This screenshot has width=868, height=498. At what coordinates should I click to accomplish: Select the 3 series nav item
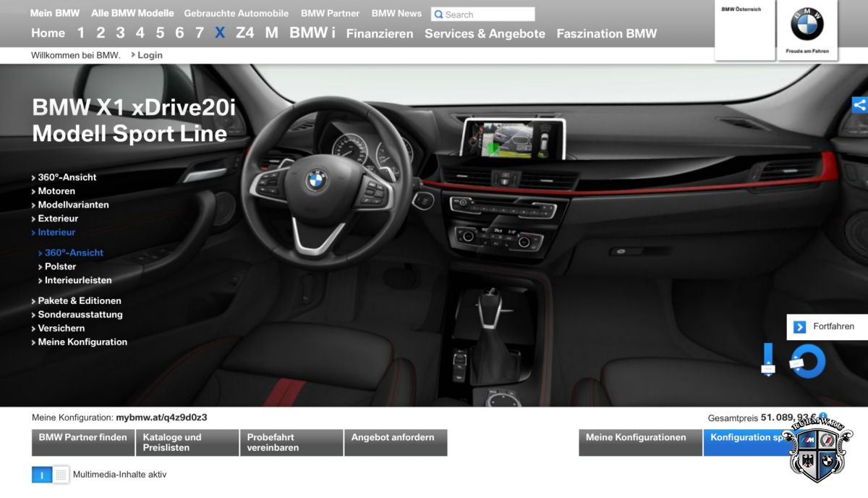point(120,33)
